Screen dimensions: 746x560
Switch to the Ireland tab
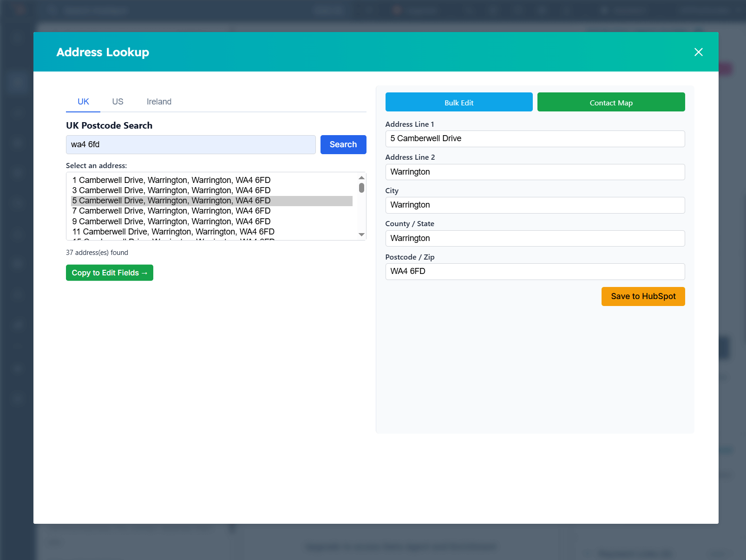[159, 102]
